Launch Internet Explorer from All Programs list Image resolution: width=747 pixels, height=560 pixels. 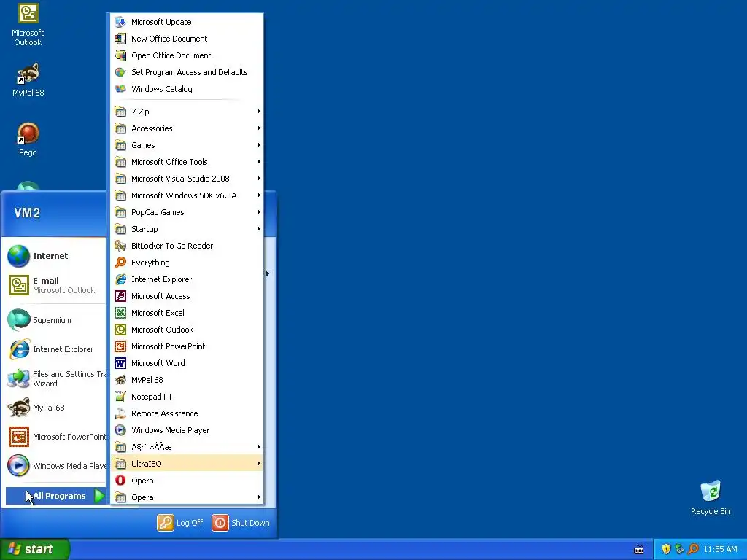[x=187, y=279]
